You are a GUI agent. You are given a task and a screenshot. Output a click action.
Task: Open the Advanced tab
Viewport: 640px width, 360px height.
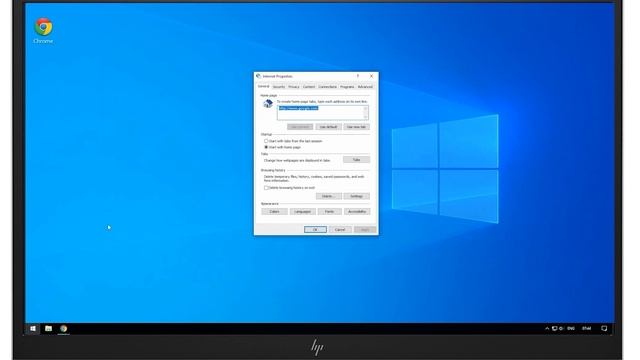(x=365, y=87)
